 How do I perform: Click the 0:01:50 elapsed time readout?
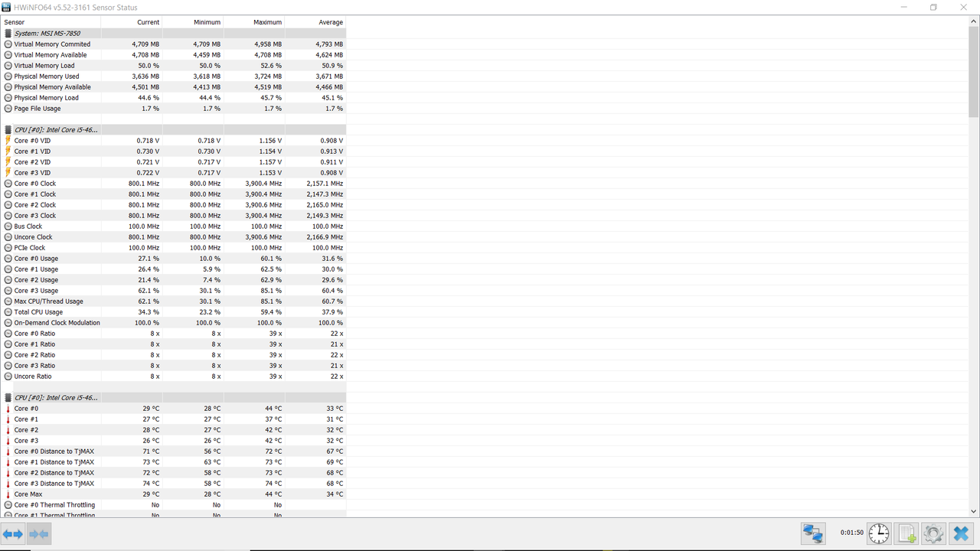(851, 533)
